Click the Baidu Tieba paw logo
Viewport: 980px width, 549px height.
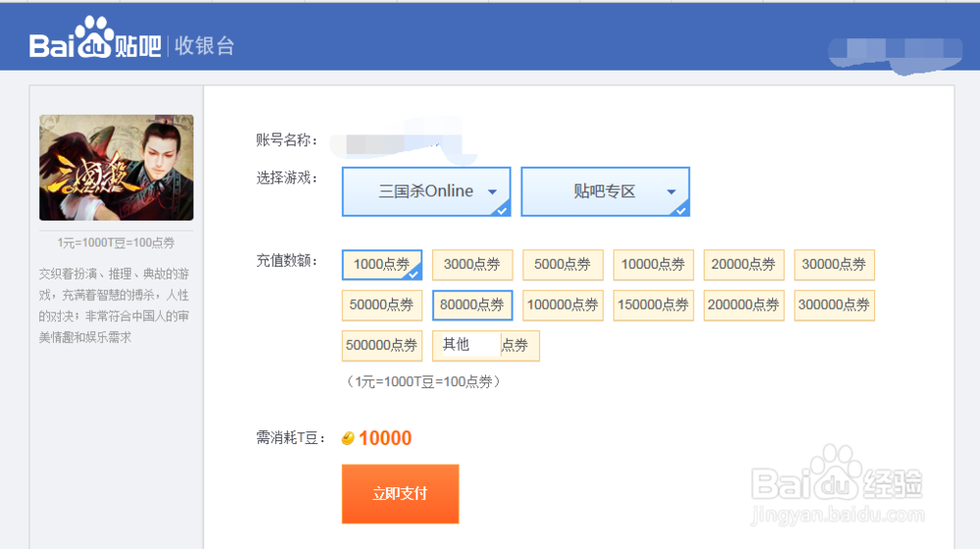95,37
